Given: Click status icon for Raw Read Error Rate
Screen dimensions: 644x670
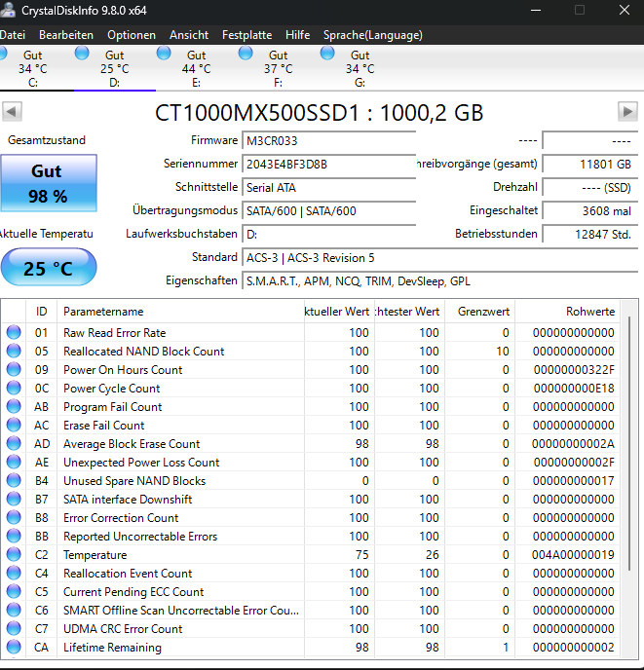Looking at the screenshot, I should (14, 332).
